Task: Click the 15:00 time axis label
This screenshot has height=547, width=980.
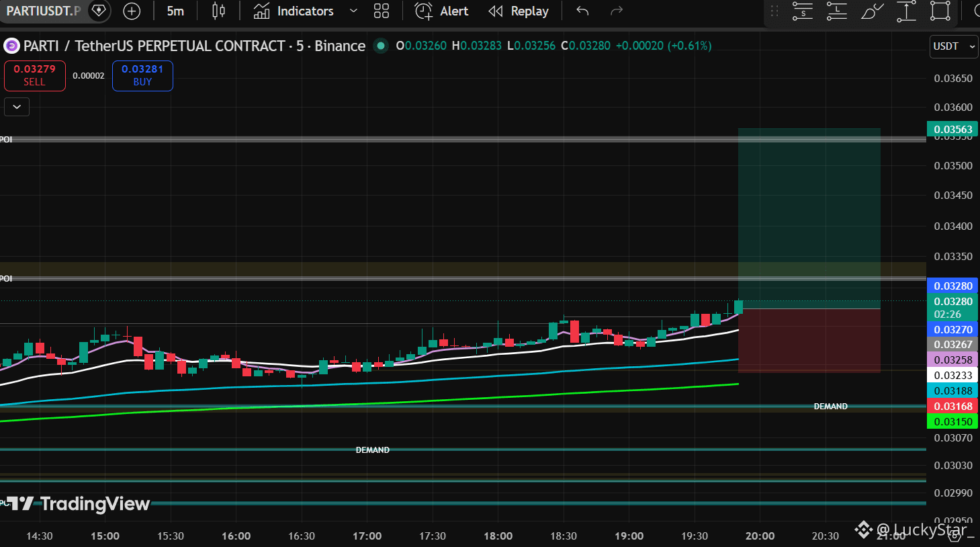Action: tap(105, 536)
